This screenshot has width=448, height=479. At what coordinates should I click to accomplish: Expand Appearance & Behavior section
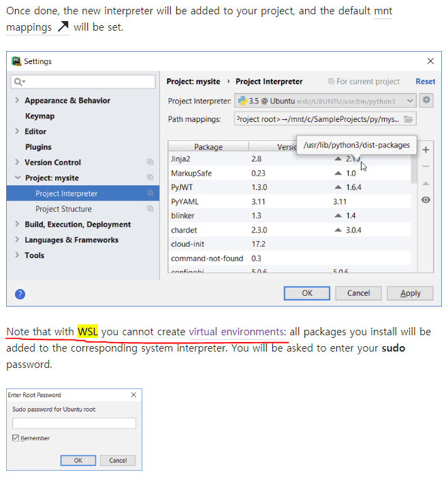17,100
